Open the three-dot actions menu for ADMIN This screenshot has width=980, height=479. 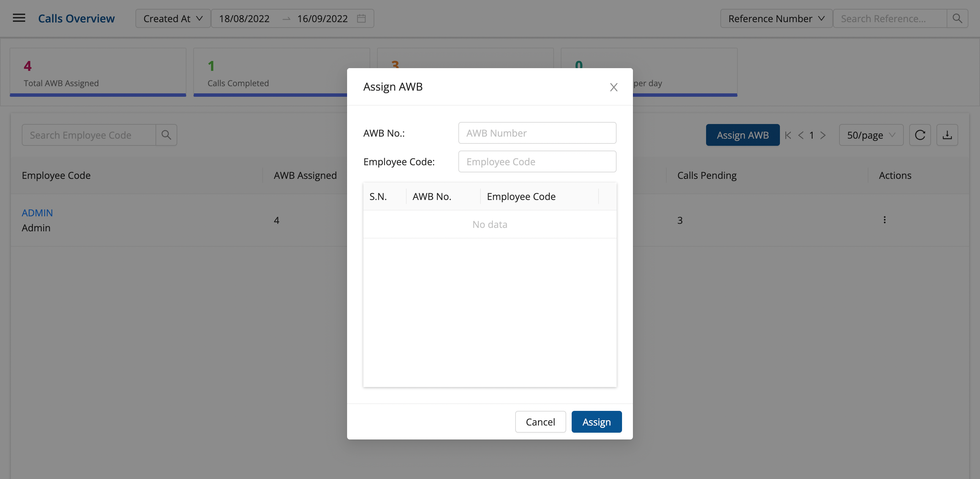click(x=884, y=220)
